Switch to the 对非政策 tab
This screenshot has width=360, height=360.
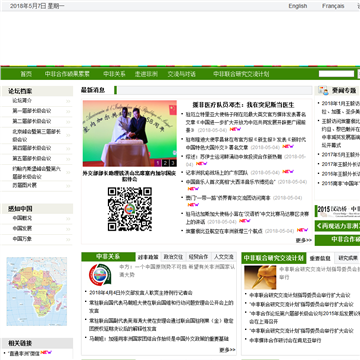tap(148, 257)
